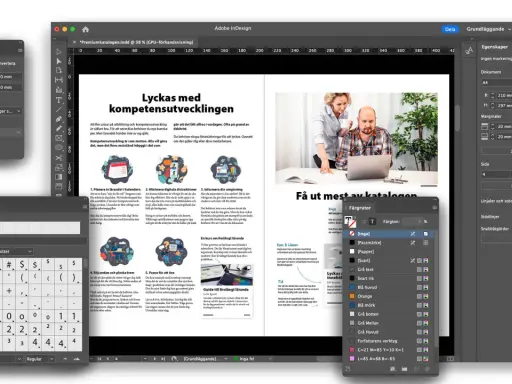Click the Sida page field in Egenskaper
512x384 pixels.
coord(496,174)
